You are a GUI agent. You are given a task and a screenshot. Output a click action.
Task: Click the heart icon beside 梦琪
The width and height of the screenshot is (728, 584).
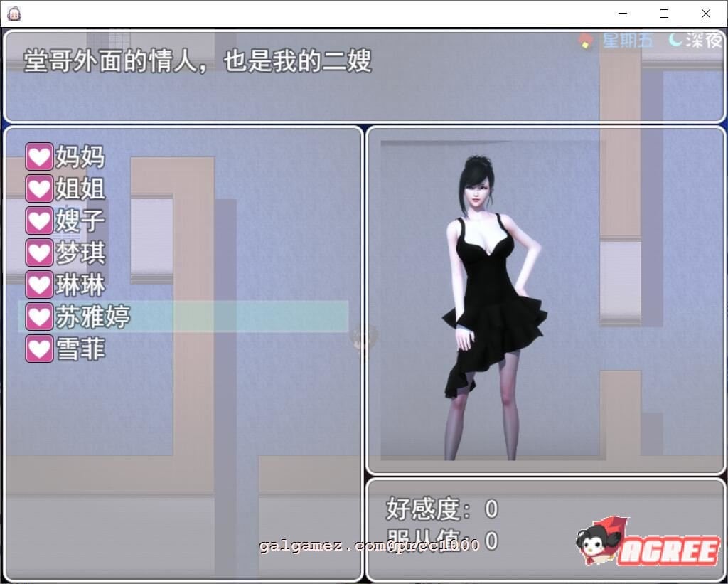[38, 252]
